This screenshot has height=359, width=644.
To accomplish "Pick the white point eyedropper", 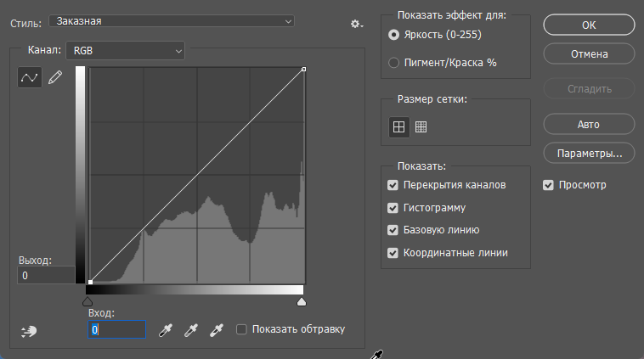I will click(x=217, y=330).
